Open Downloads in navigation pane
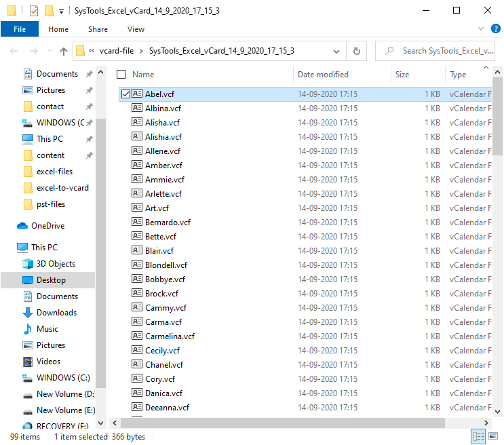Viewport: 504px width, 445px height. (x=56, y=313)
